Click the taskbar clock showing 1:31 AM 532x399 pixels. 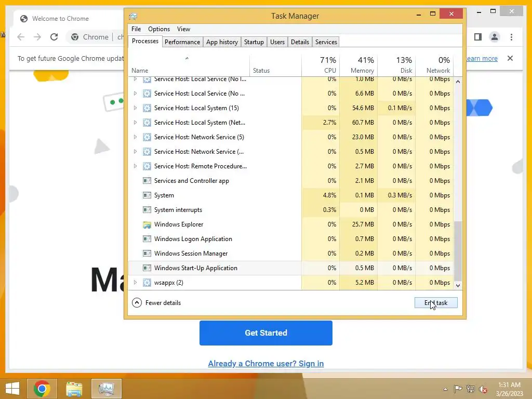click(509, 389)
